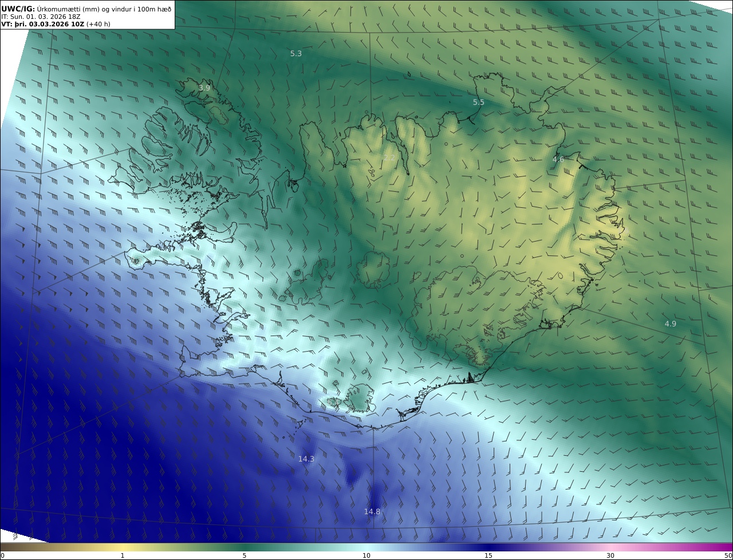Image resolution: width=733 pixels, height=560 pixels.
Task: Click the 5.3 value label on map
Action: (x=296, y=53)
